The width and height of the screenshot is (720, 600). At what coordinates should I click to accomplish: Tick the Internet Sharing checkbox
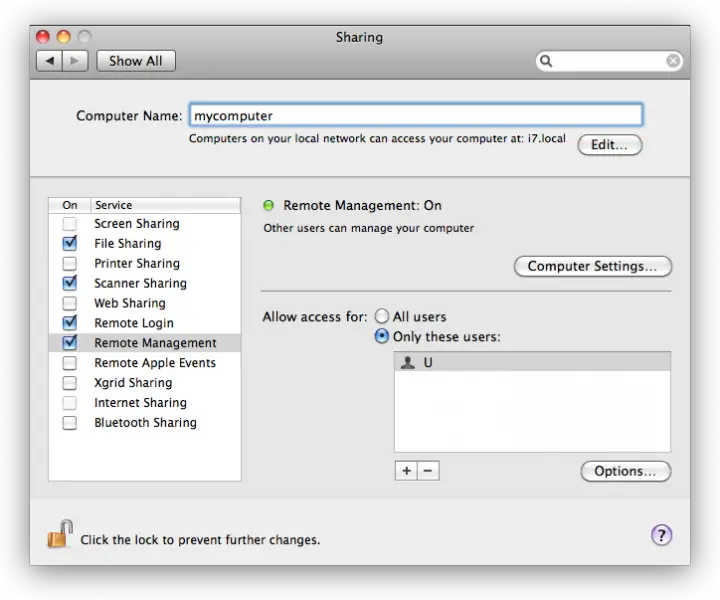[70, 403]
